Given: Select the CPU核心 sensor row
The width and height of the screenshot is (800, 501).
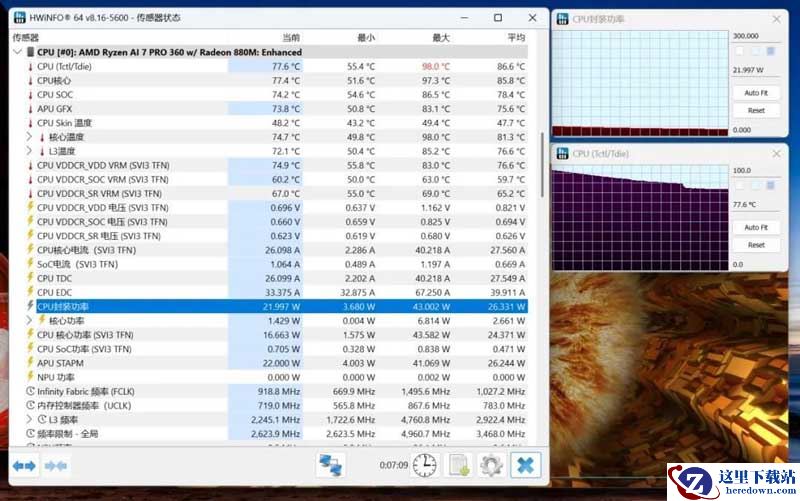Looking at the screenshot, I should [276, 81].
